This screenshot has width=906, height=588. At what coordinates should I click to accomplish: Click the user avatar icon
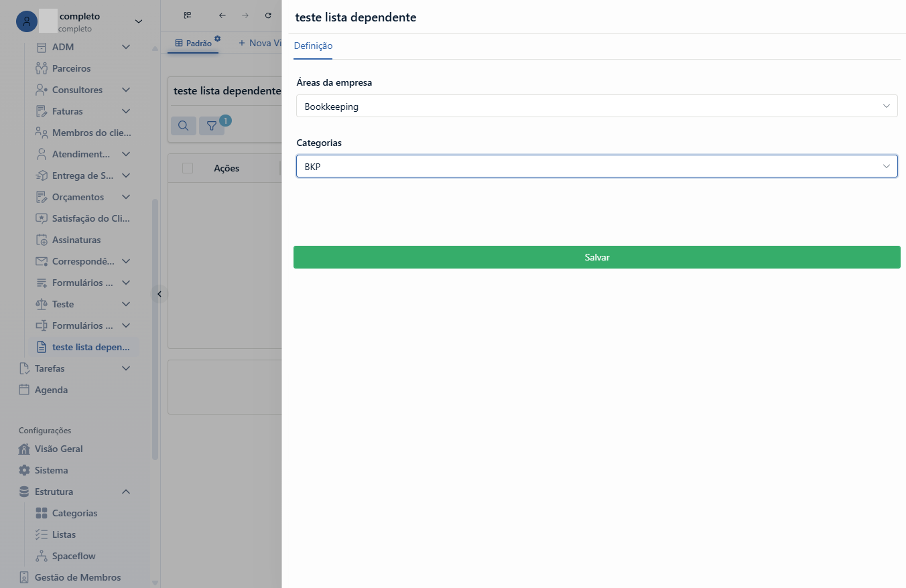click(x=27, y=22)
